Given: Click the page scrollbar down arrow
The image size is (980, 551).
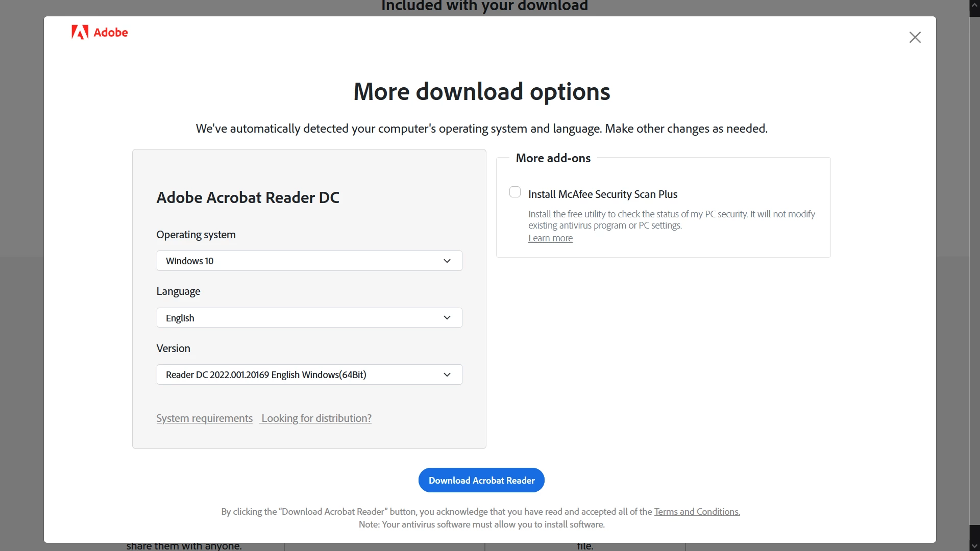Looking at the screenshot, I should tap(974, 546).
